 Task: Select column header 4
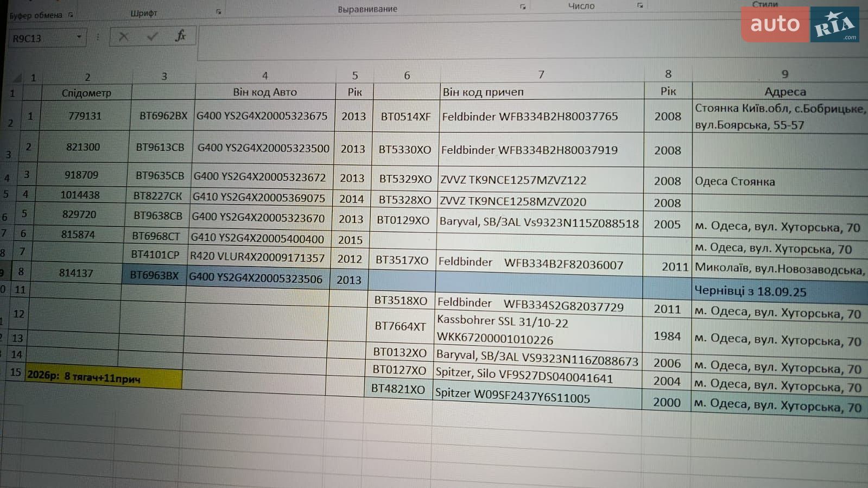(265, 76)
